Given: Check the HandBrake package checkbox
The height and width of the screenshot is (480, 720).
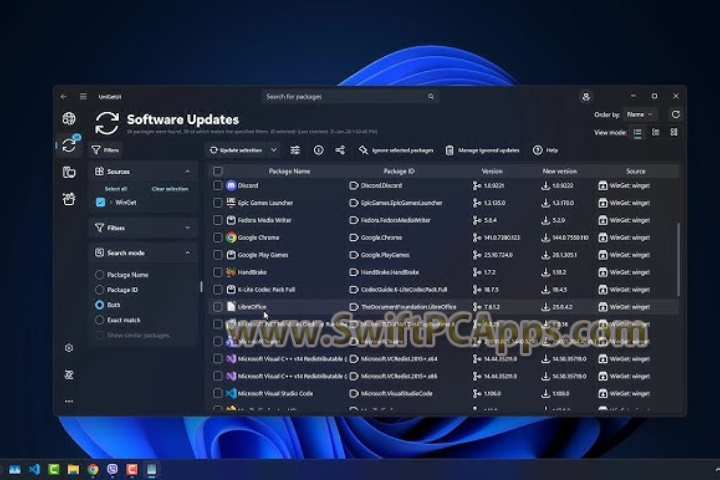Looking at the screenshot, I should point(218,272).
